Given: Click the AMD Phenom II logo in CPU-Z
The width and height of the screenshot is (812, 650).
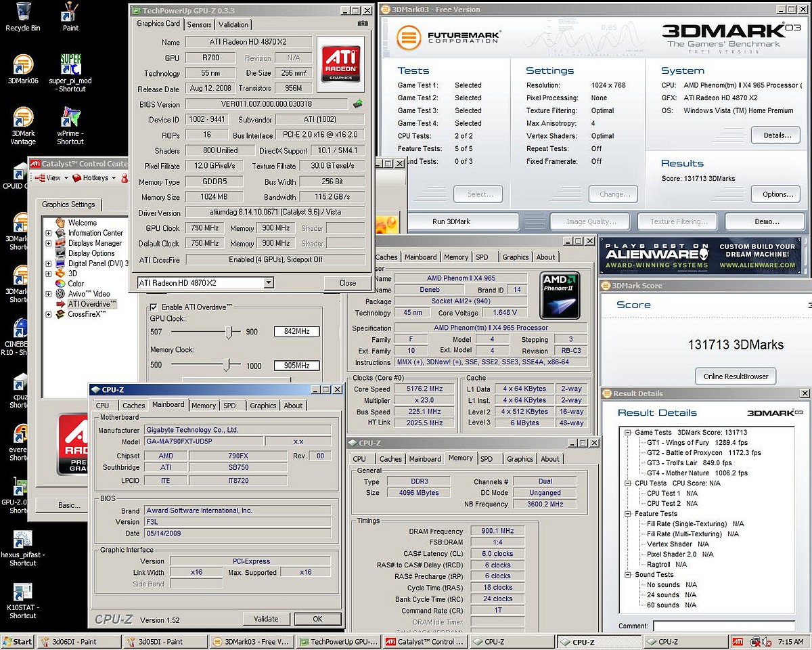Looking at the screenshot, I should pyautogui.click(x=560, y=295).
